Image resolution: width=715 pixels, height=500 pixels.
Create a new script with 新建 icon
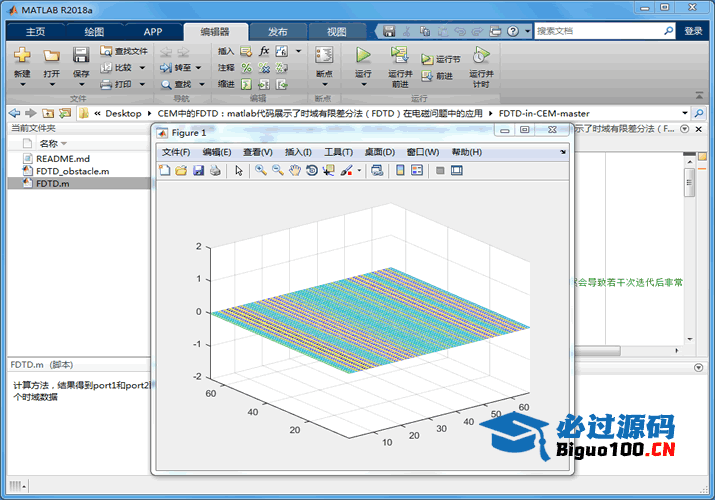[x=22, y=55]
